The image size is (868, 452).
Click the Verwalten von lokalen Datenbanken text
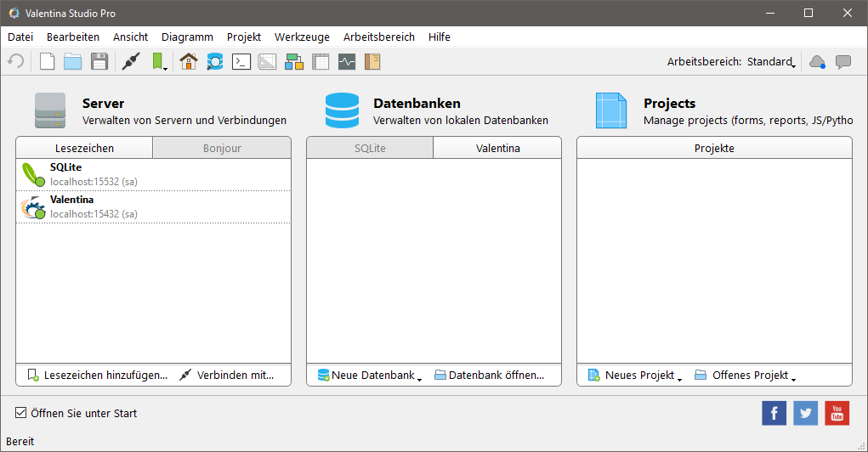click(x=461, y=120)
